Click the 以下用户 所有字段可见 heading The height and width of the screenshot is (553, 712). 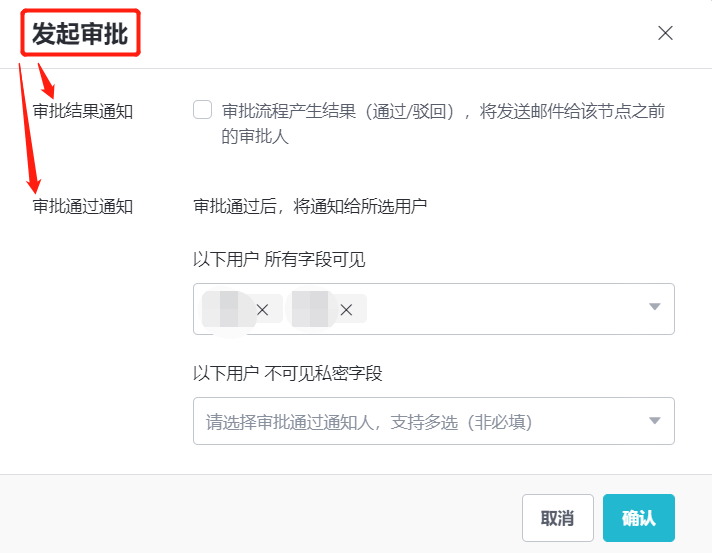coord(279,260)
